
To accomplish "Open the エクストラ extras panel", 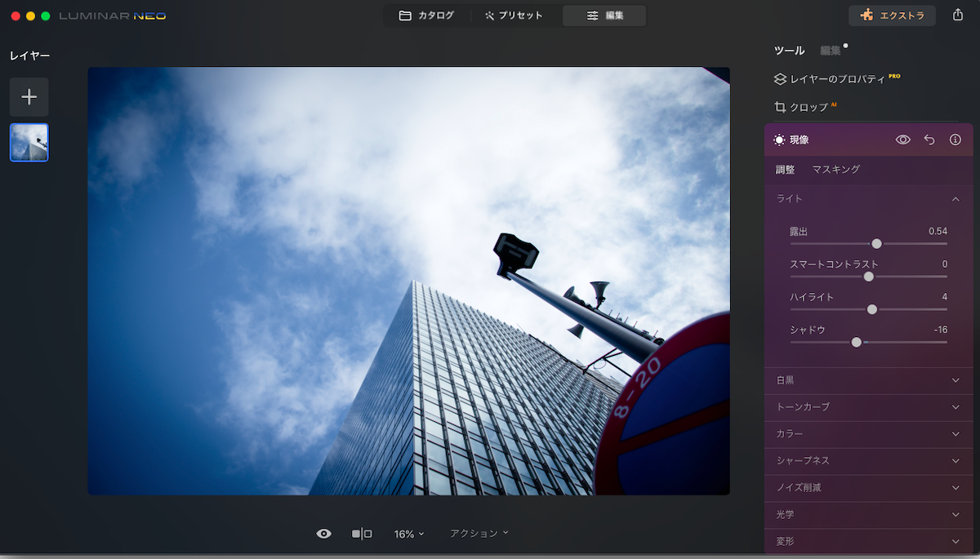I will pos(892,16).
